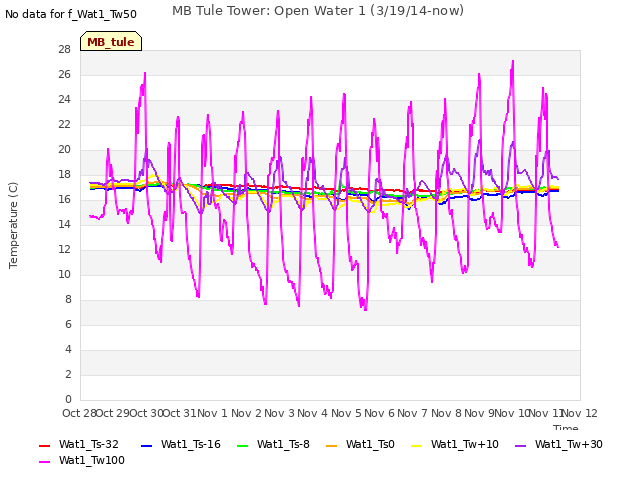Click the 16 y-axis tick label
640x480 pixels.
coord(64,199)
